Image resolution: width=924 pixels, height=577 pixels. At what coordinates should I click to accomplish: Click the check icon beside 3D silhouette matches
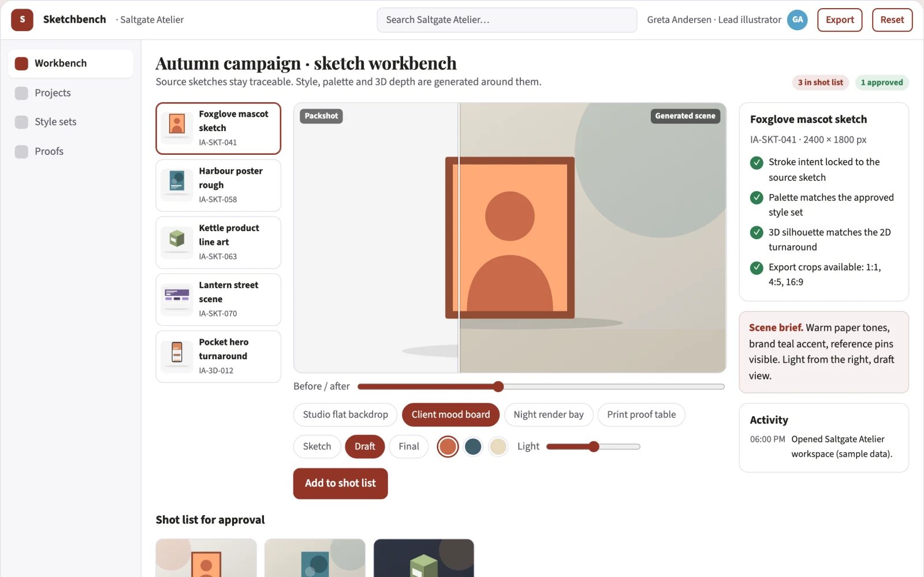(x=757, y=233)
